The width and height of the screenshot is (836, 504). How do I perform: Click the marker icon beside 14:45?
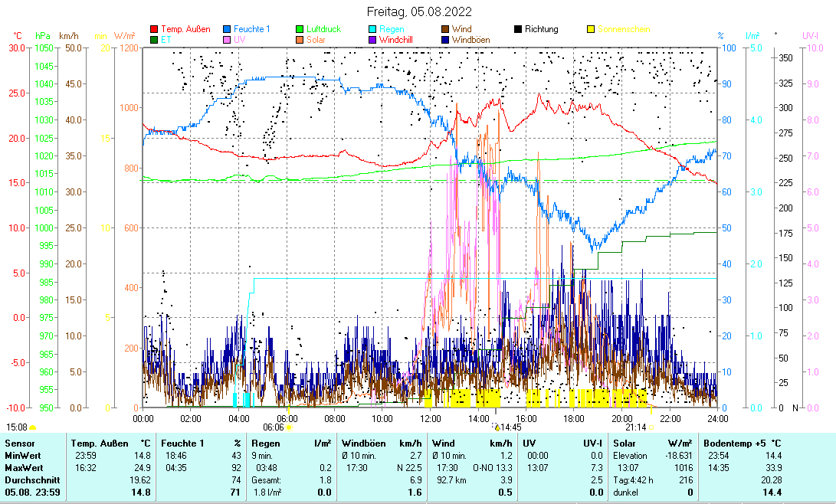[496, 427]
